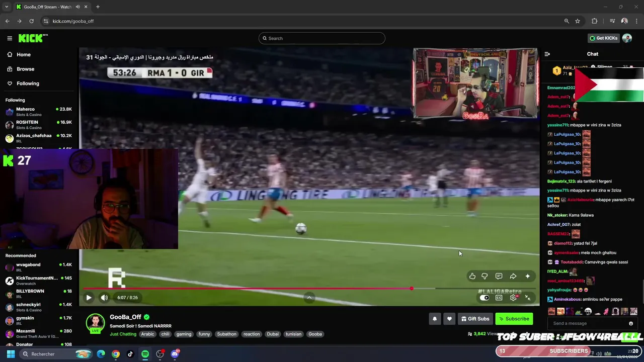
Task: Reload the kick.com page
Action: click(x=31, y=21)
